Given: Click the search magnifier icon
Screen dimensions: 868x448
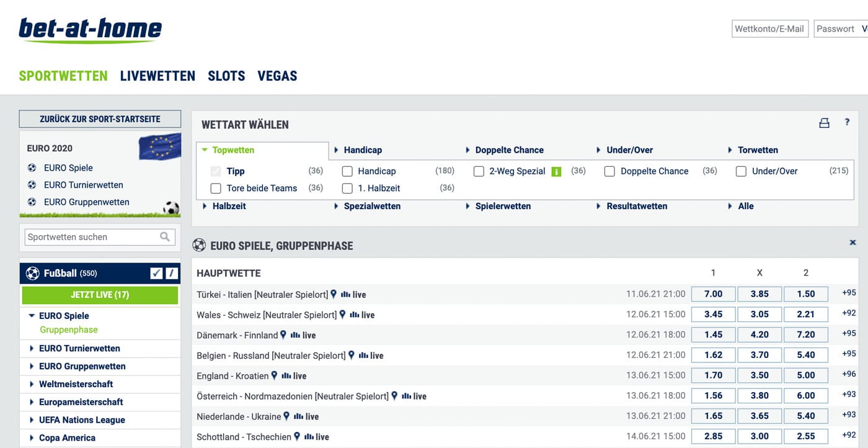Looking at the screenshot, I should tap(165, 236).
